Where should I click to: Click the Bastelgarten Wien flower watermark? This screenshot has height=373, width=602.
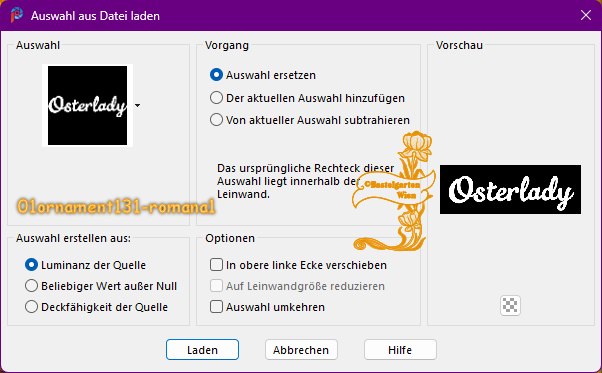[x=395, y=191]
